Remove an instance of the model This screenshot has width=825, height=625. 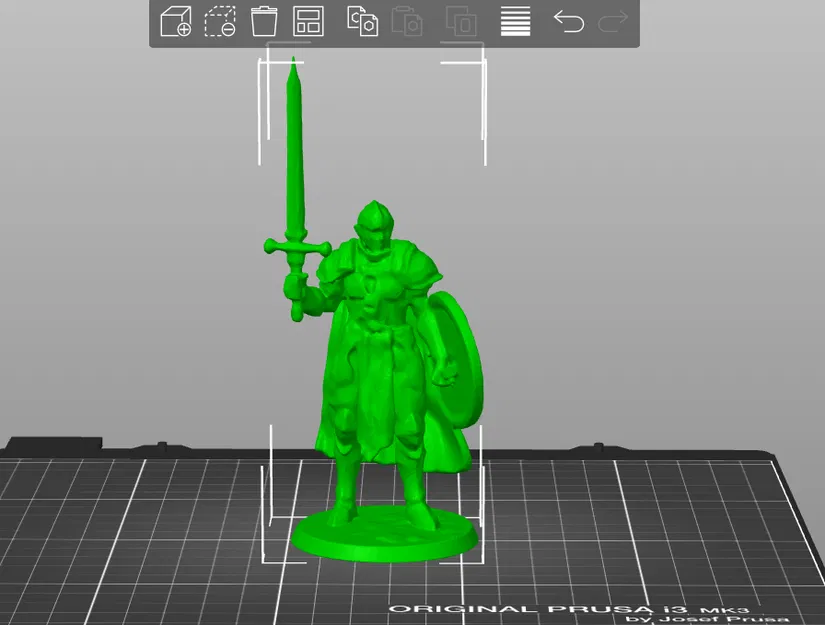pyautogui.click(x=218, y=22)
